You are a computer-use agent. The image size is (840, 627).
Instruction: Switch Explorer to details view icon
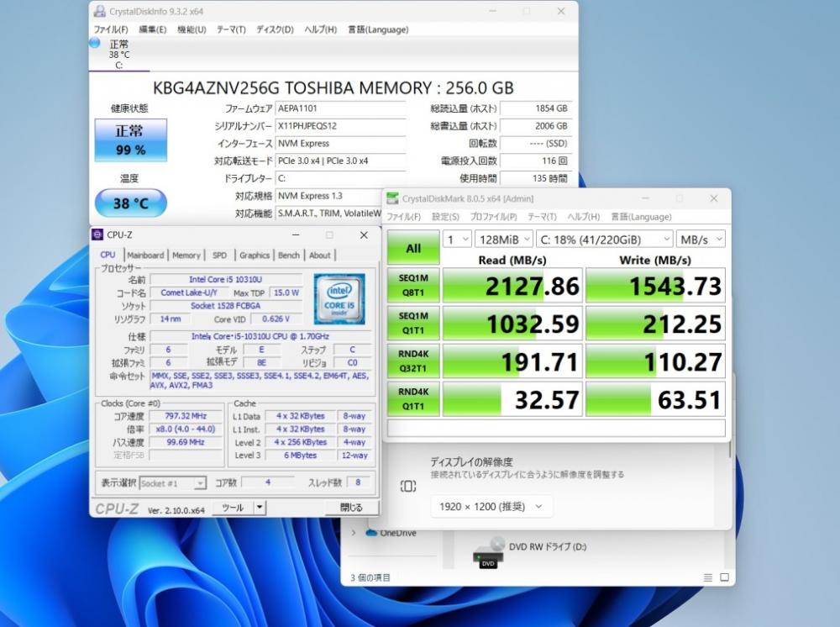(707, 577)
